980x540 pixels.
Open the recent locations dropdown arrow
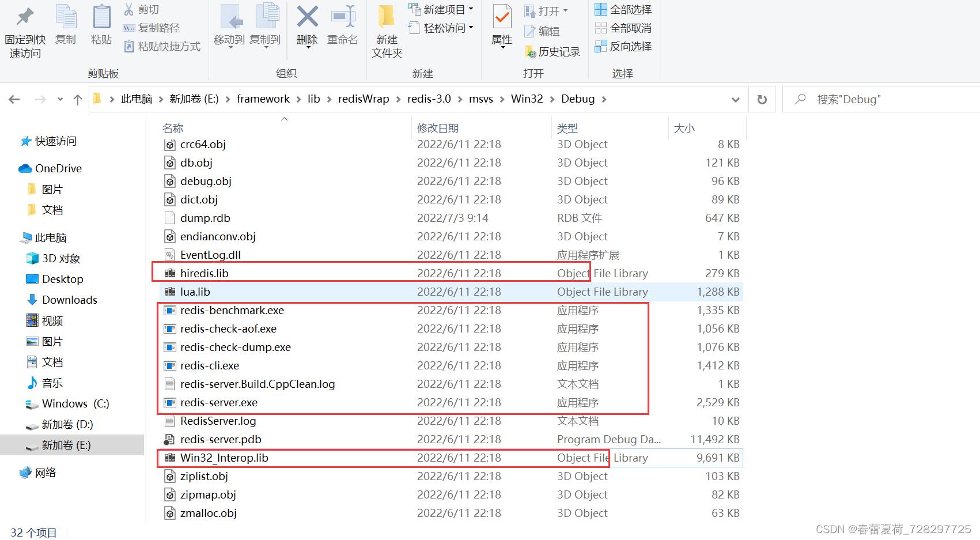60,99
